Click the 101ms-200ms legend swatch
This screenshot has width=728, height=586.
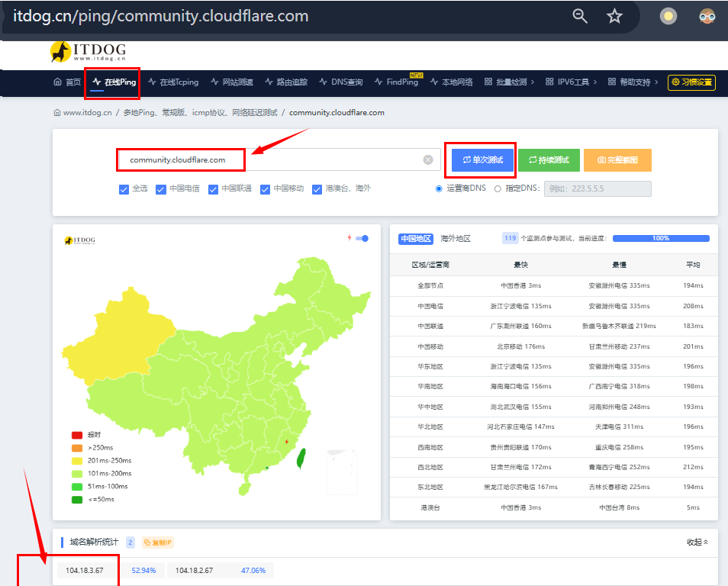pos(77,474)
